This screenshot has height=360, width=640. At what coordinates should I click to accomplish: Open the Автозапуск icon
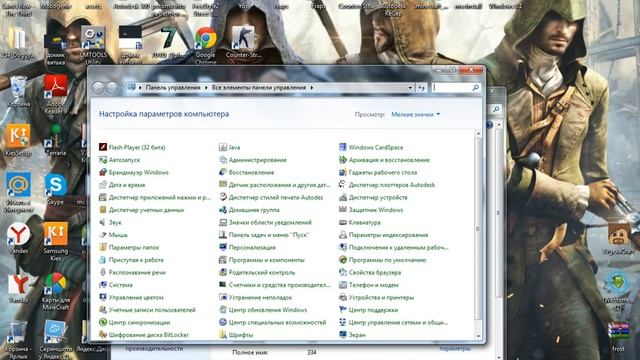coord(103,160)
